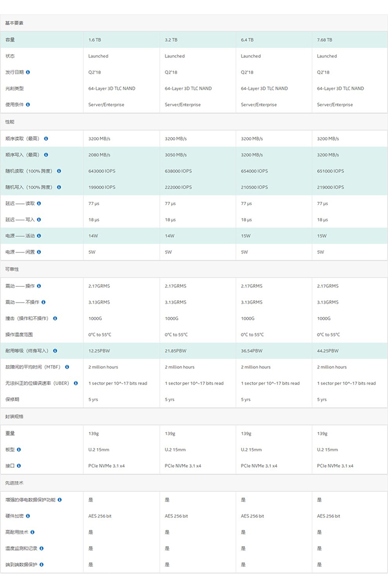Show info for 顺序写入（最高）

(46, 155)
